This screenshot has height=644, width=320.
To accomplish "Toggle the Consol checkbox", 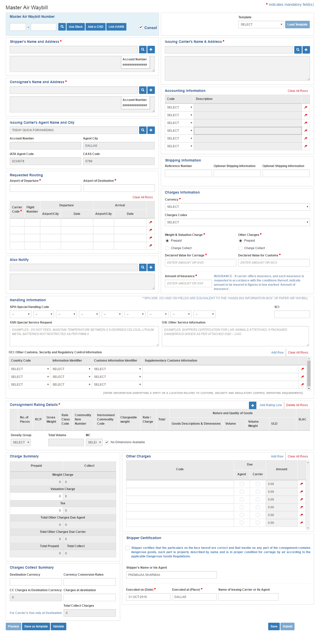I will tap(141, 27).
